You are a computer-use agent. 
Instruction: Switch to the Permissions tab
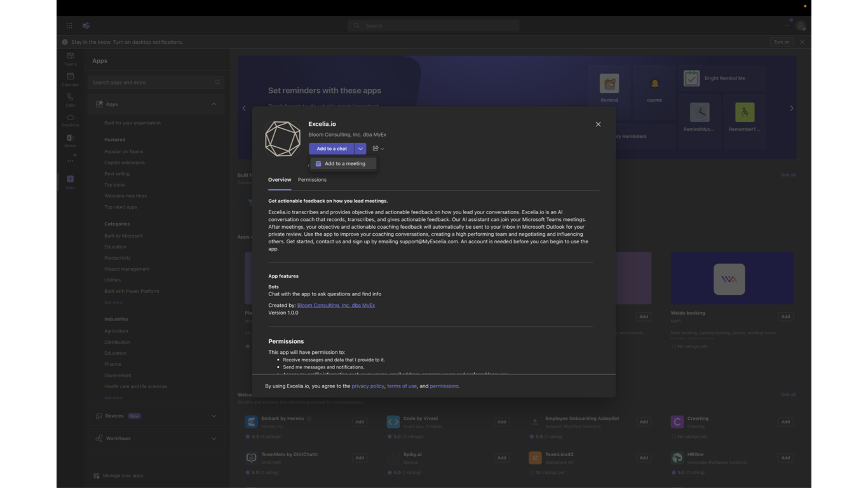(x=312, y=180)
